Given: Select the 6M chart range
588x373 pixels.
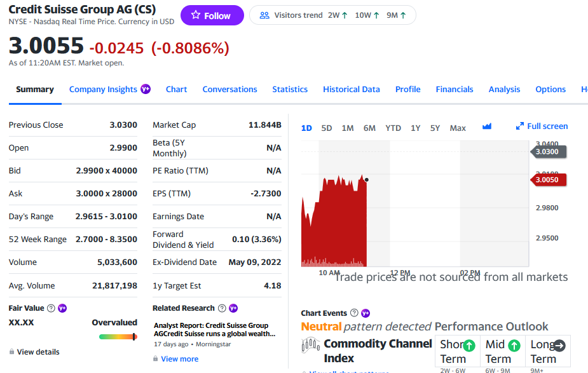Looking at the screenshot, I should coord(369,128).
